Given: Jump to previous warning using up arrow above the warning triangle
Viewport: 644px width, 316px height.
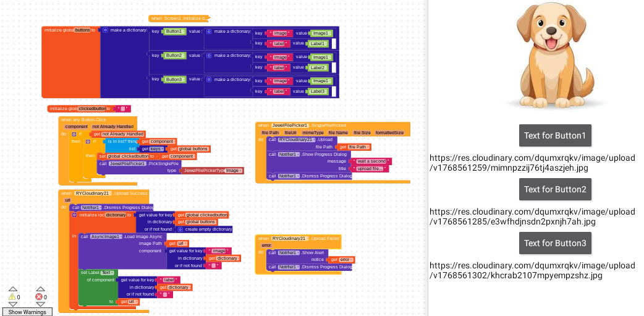Looking at the screenshot, I should 13,289.
